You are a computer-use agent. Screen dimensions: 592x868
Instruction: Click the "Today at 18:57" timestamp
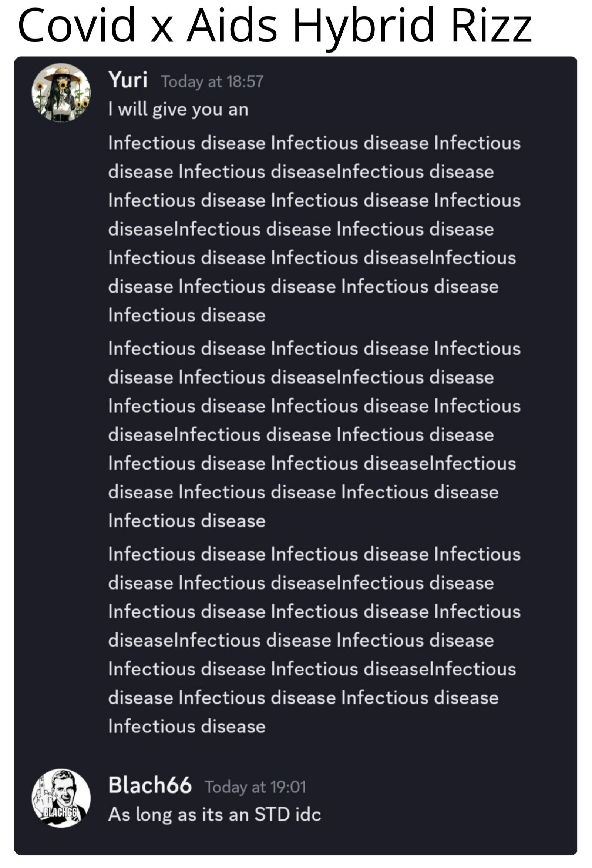[212, 81]
